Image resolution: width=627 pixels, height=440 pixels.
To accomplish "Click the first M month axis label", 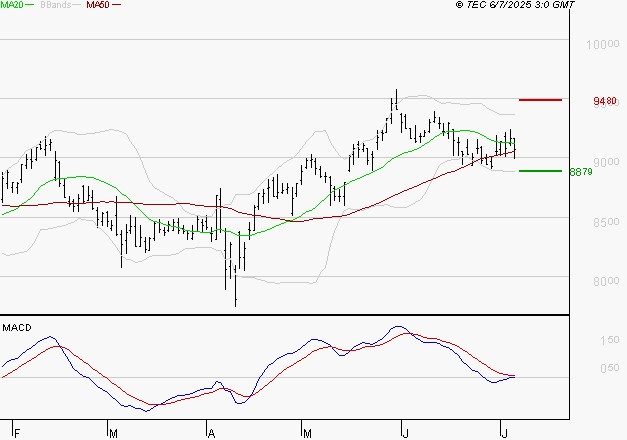I will [113, 433].
